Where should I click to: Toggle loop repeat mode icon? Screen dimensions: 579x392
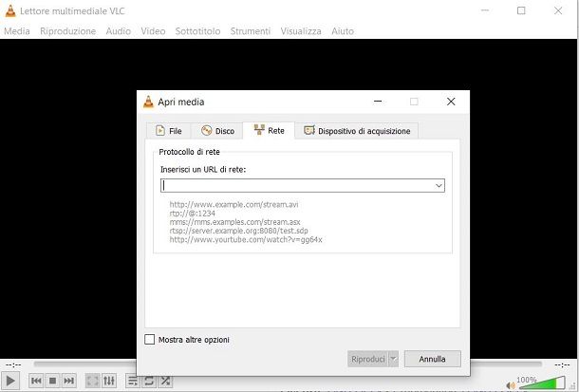[x=149, y=381]
